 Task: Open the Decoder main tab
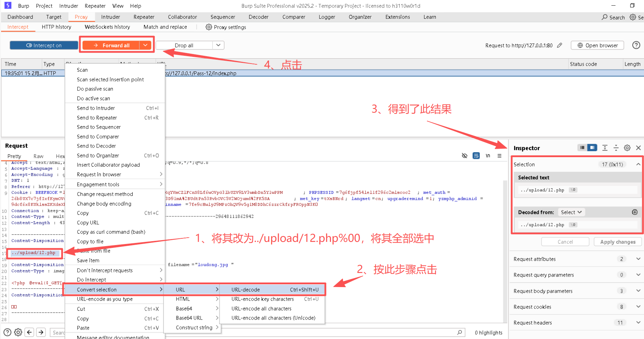tap(258, 17)
